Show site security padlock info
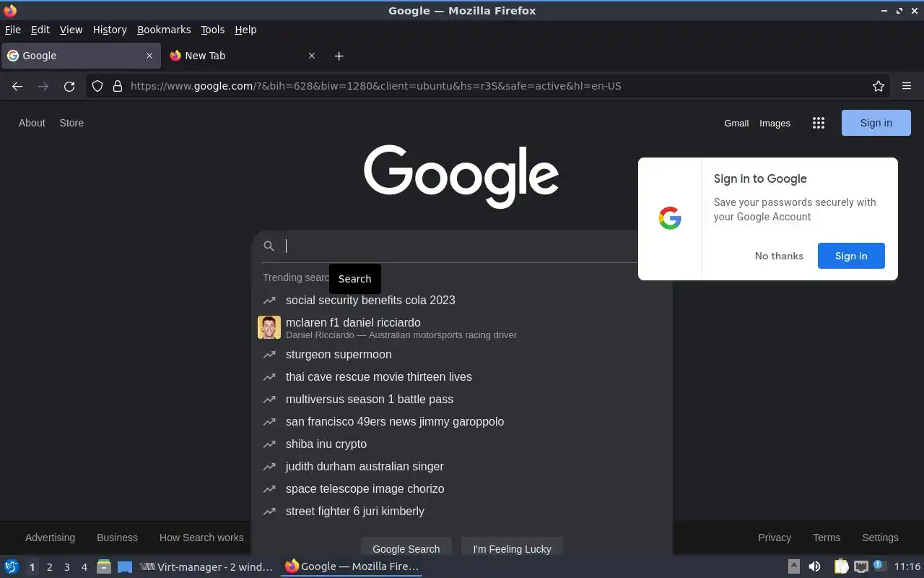This screenshot has width=924, height=578. pyautogui.click(x=118, y=86)
